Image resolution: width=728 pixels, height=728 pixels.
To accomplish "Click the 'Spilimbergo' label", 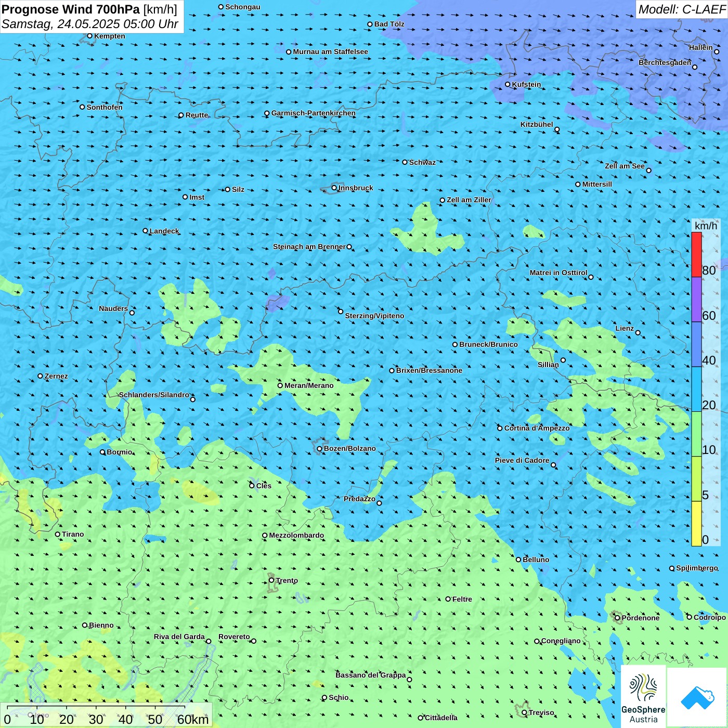I will pyautogui.click(x=697, y=568).
